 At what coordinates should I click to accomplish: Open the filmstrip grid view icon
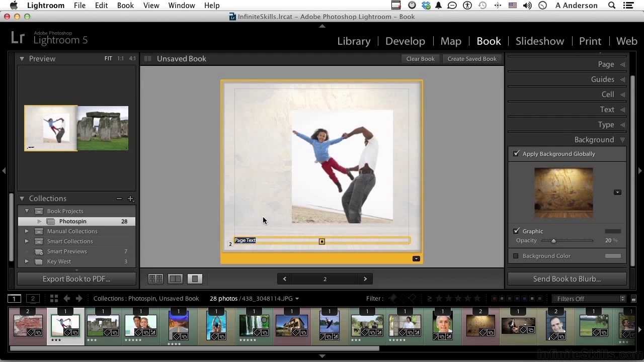[54, 298]
